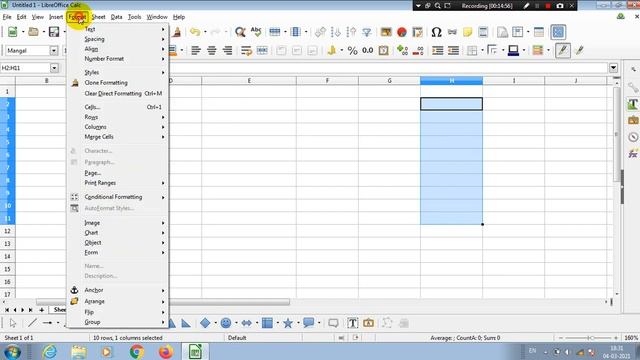This screenshot has width=640, height=360.
Task: Format as Number 0.0 icon
Action: pyautogui.click(x=367, y=50)
